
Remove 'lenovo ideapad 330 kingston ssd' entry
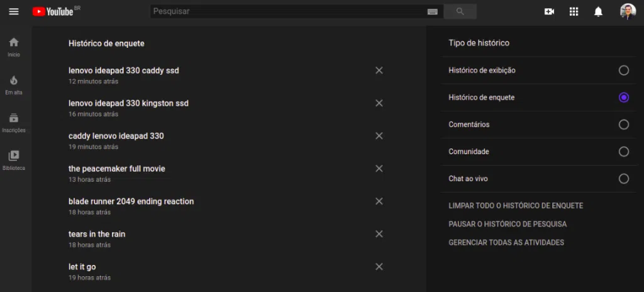pyautogui.click(x=379, y=103)
